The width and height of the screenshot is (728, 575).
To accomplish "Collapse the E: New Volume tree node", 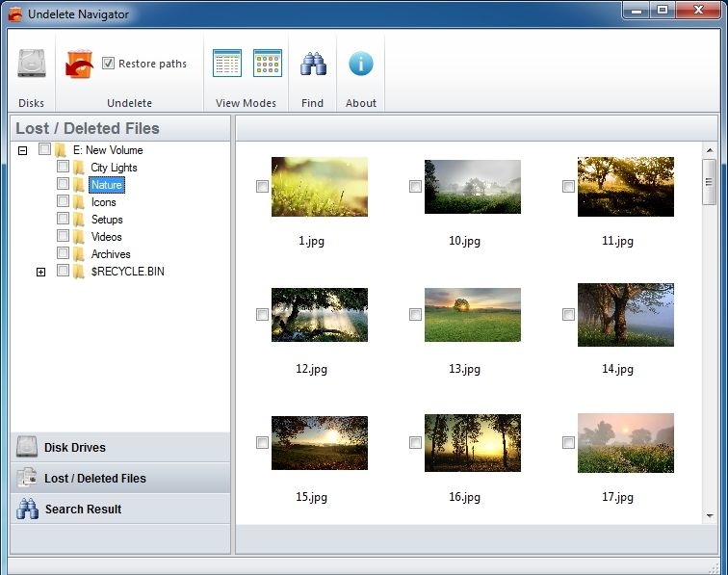I will pyautogui.click(x=22, y=150).
